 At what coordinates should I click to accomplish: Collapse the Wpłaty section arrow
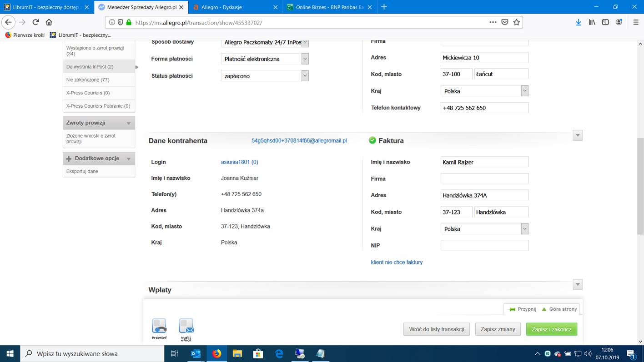pos(577,285)
